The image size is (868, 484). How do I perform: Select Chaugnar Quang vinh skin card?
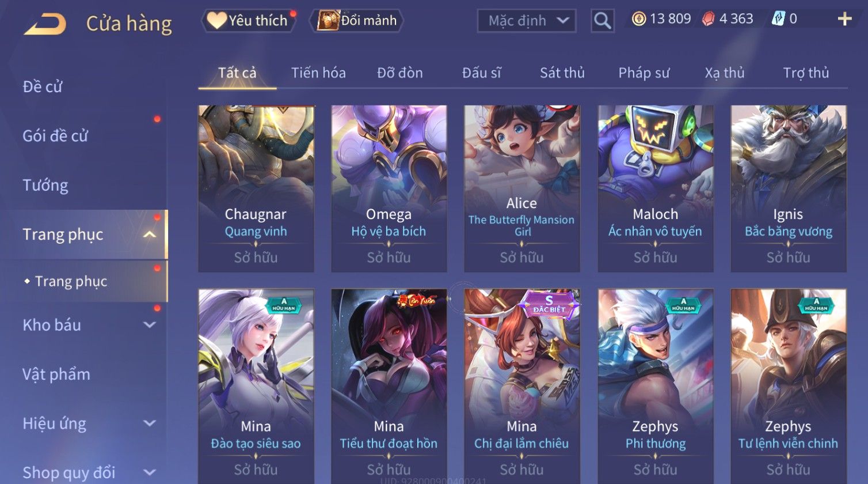pos(256,188)
